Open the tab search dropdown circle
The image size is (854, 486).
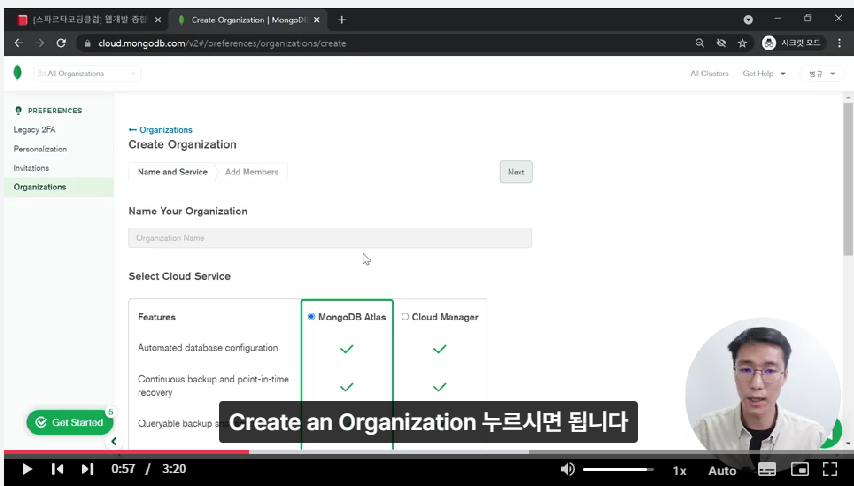[x=748, y=20]
